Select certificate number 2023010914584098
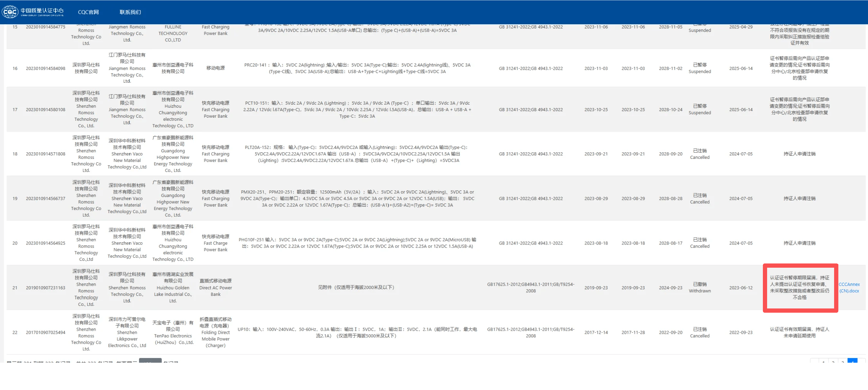 coord(45,68)
